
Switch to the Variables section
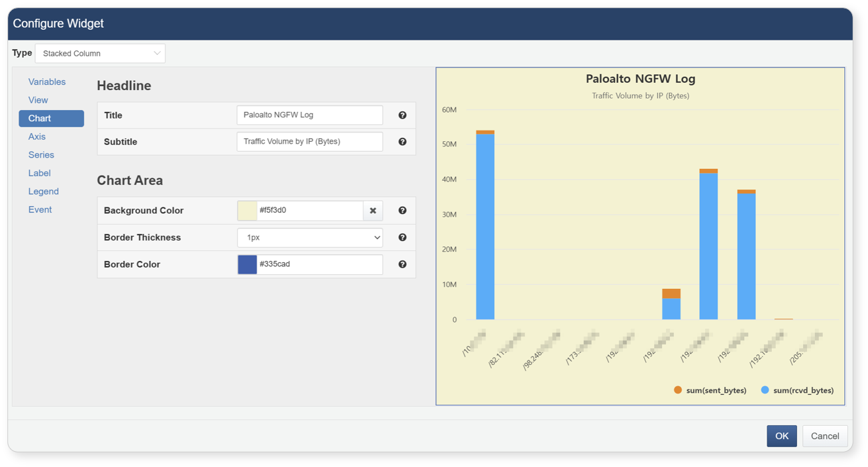[x=47, y=82]
